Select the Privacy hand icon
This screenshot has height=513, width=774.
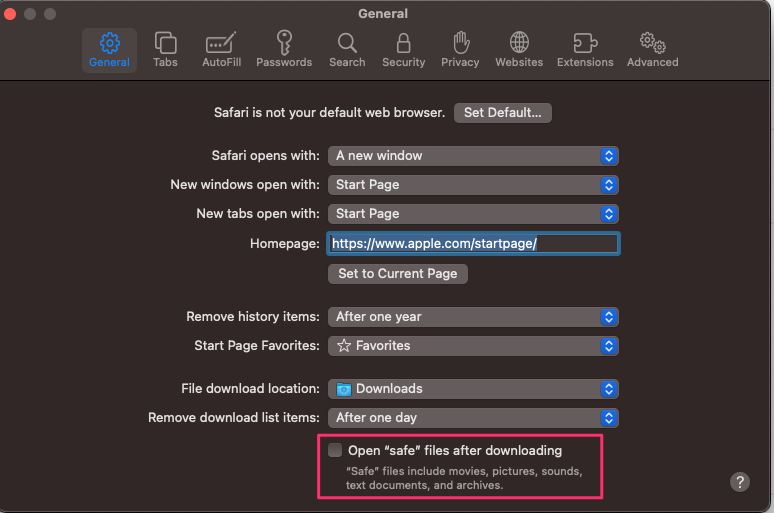[460, 44]
